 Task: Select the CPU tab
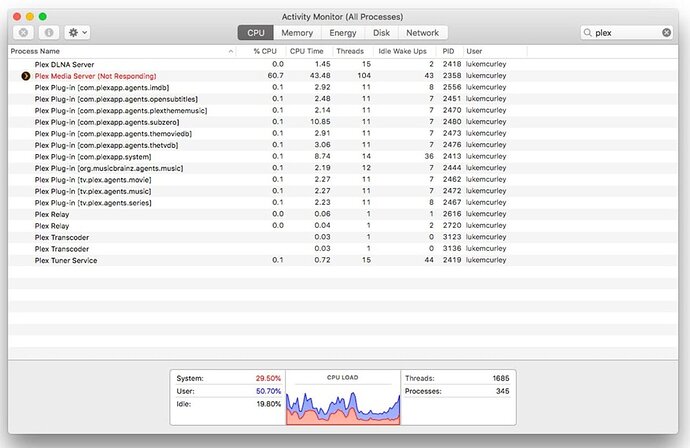tap(256, 33)
